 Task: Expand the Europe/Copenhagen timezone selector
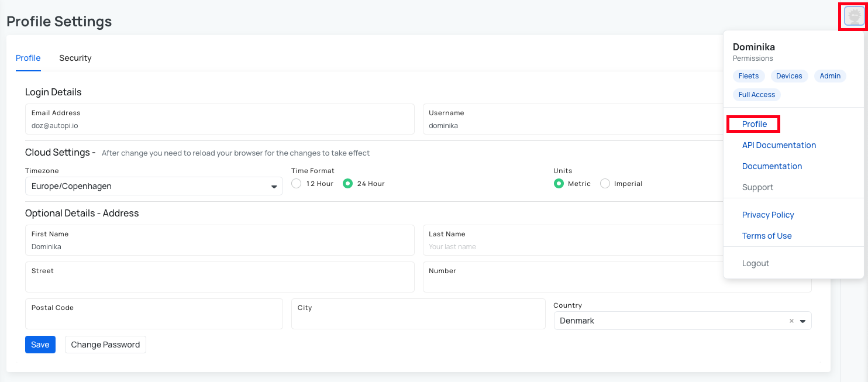[x=273, y=186]
